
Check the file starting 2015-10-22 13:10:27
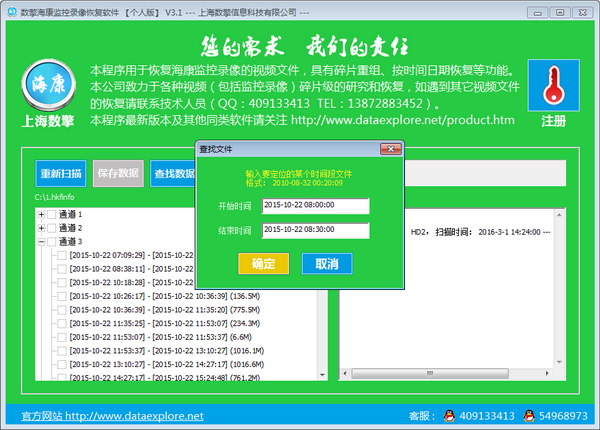coord(62,364)
